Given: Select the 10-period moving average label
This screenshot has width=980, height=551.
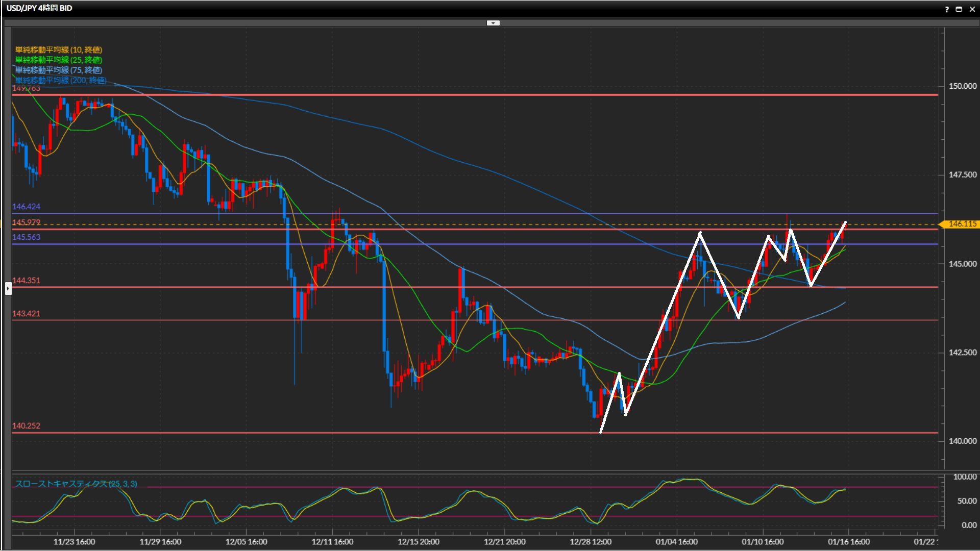Looking at the screenshot, I should [59, 50].
